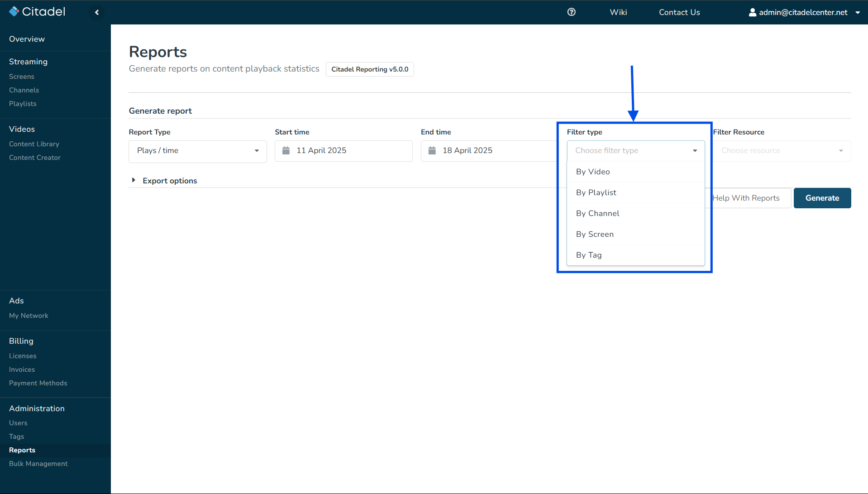Open Tags in the sidebar
868x494 pixels.
[16, 436]
